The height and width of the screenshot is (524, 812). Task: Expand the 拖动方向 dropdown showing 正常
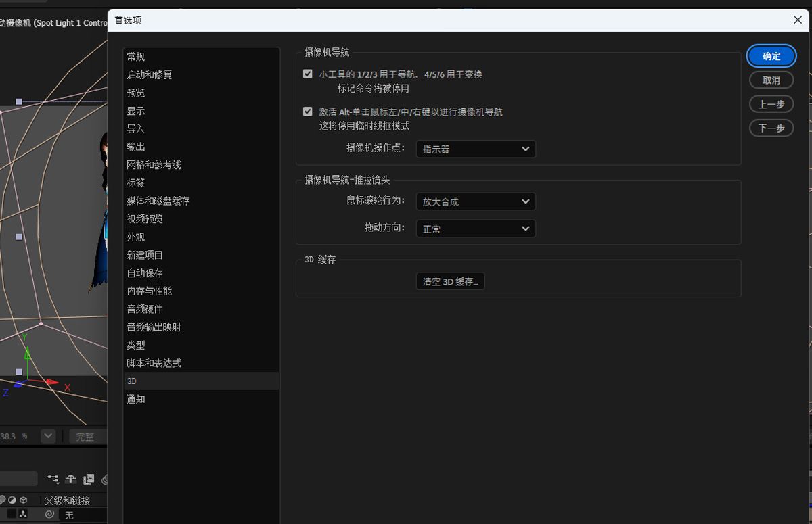[476, 229]
